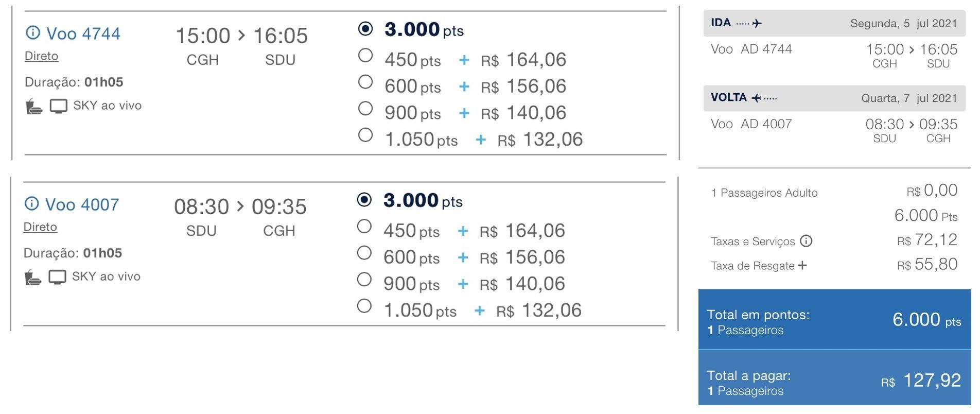The height and width of the screenshot is (414, 980).
Task: Click the Voo 4744 flight number
Action: [x=83, y=33]
